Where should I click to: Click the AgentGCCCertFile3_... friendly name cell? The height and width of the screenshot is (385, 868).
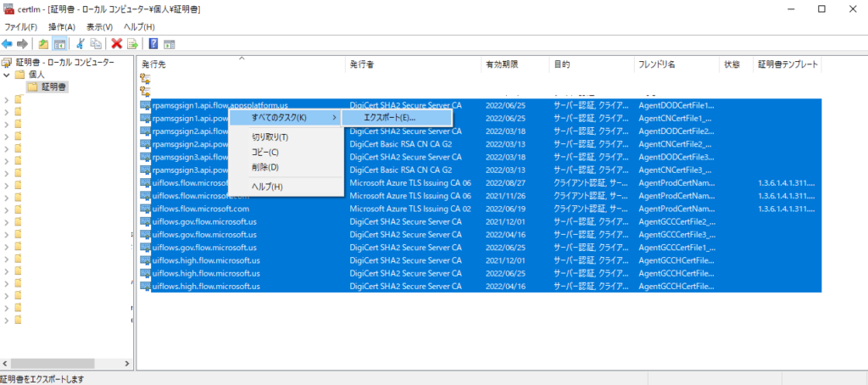pyautogui.click(x=676, y=234)
